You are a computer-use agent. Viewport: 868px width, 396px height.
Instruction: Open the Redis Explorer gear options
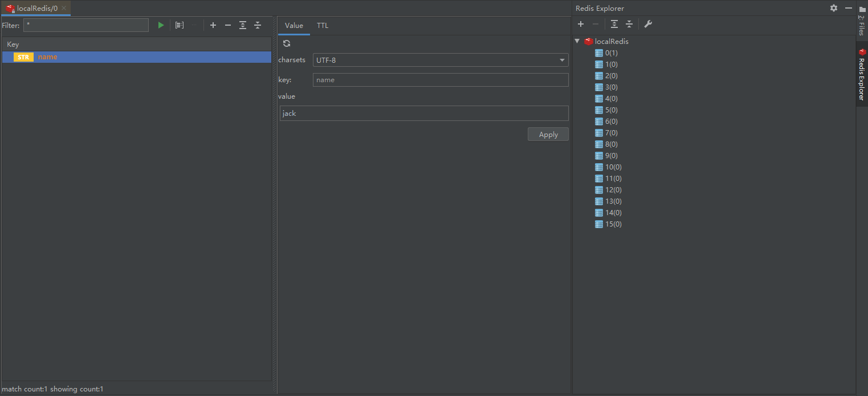tap(834, 8)
